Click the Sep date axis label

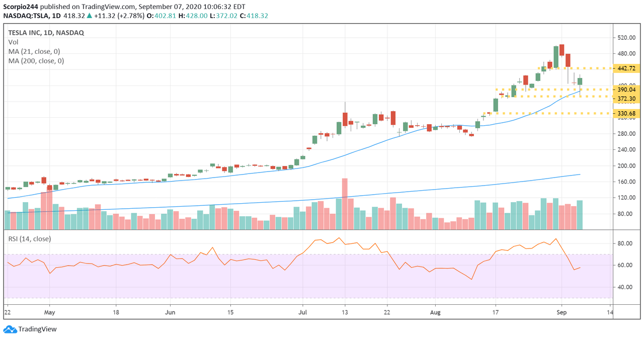pyautogui.click(x=562, y=311)
